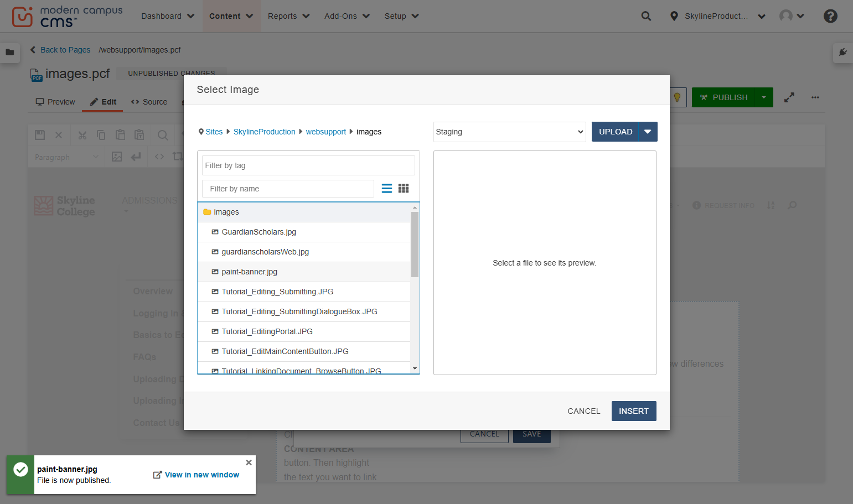Screen dimensions: 853x504
Task: Click the Modern Campus CMS logo
Action: [67, 17]
